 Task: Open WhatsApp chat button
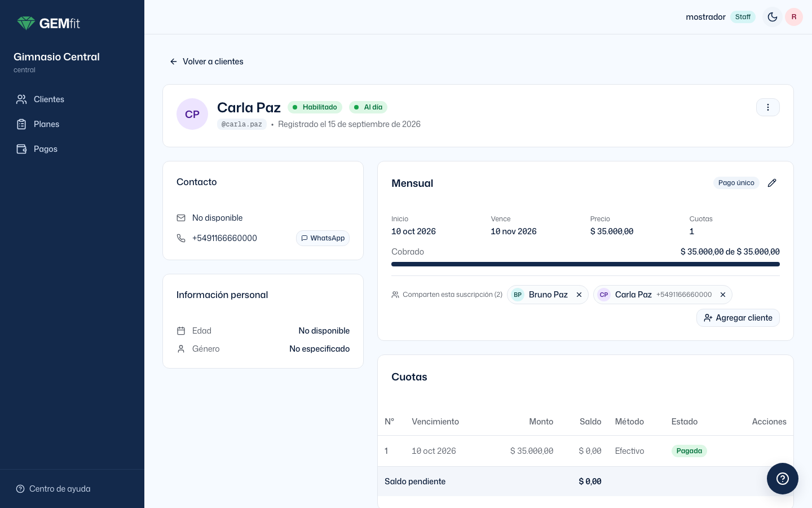click(x=323, y=238)
